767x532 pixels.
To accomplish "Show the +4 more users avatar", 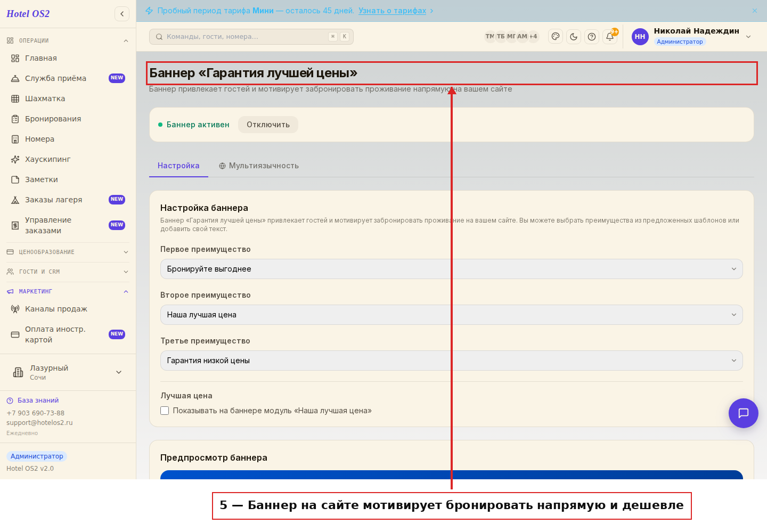I will click(x=533, y=37).
